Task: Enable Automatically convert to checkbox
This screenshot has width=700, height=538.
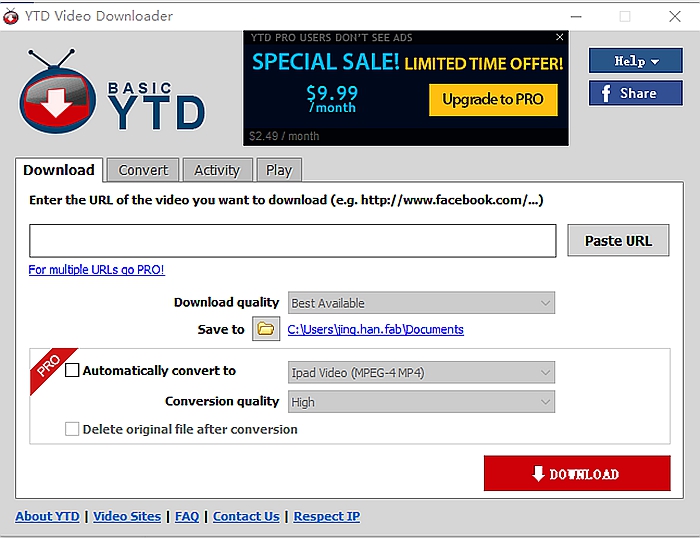Action: tap(72, 370)
